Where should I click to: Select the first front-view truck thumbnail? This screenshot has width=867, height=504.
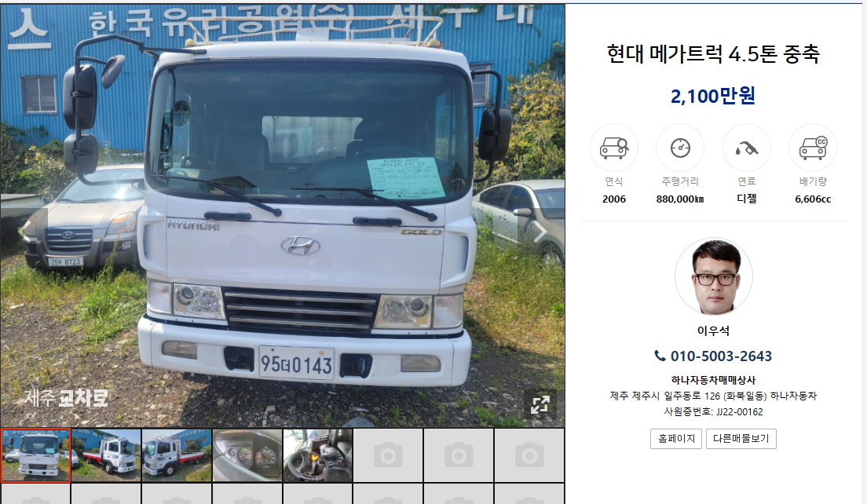pos(36,455)
